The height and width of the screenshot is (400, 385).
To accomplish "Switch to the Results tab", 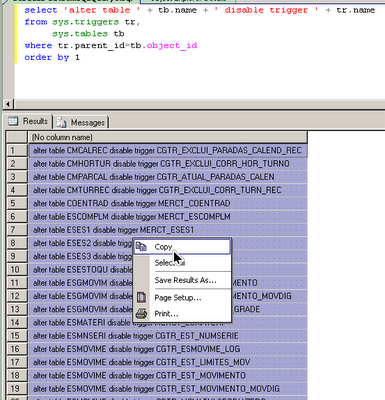I will pyautogui.click(x=28, y=121).
